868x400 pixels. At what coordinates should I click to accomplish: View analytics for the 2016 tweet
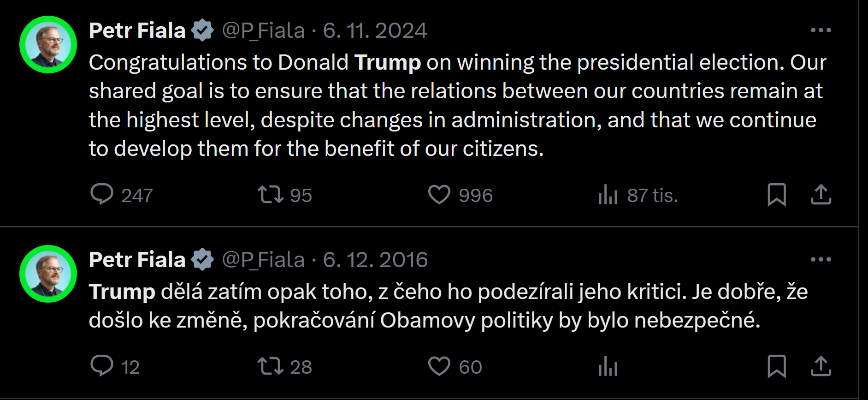click(608, 367)
